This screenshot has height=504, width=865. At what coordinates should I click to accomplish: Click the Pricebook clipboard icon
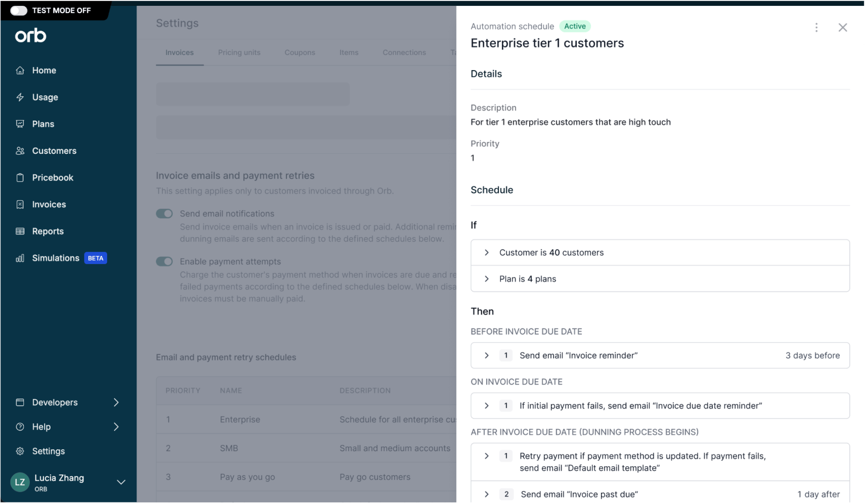point(20,178)
